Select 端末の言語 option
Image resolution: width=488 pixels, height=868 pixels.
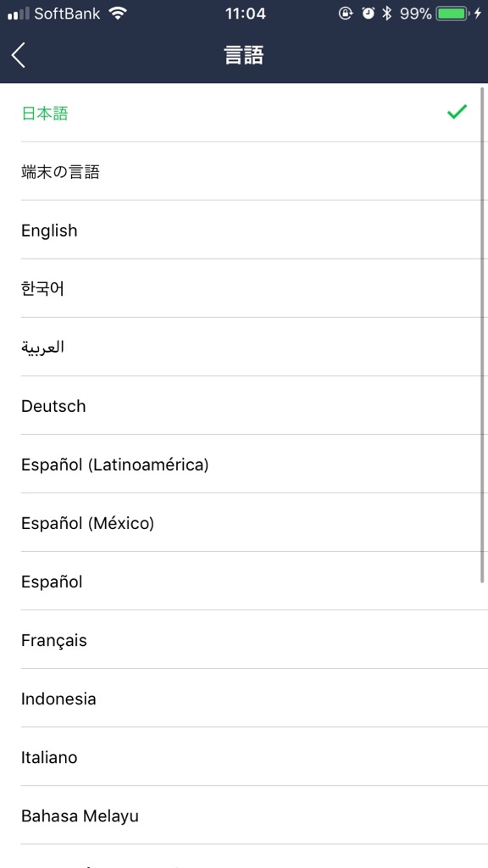coord(244,171)
